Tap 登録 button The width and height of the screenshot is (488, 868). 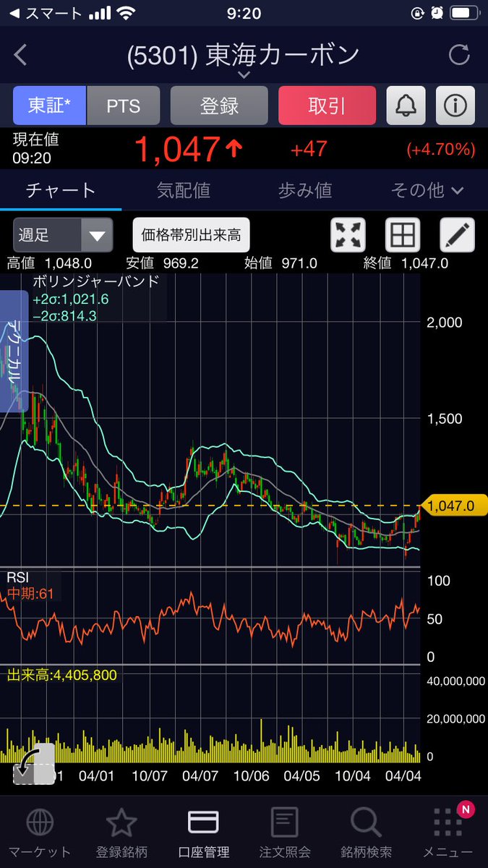(x=219, y=106)
